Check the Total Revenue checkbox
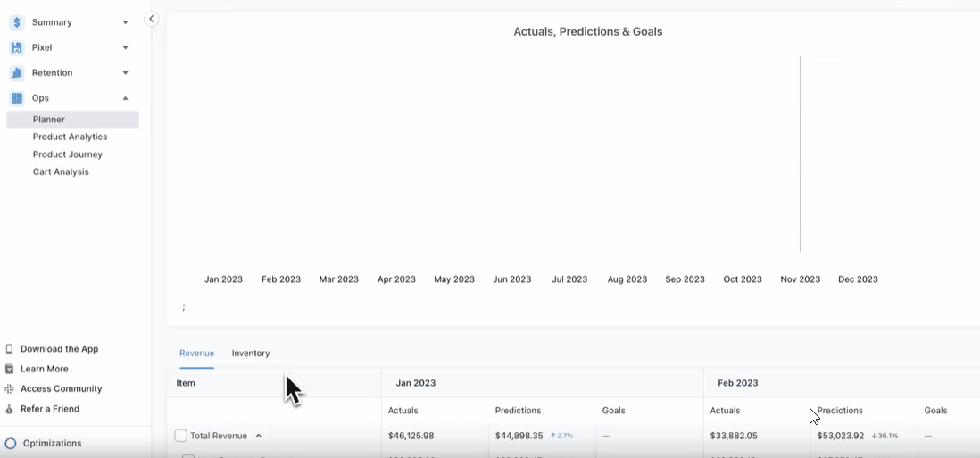The height and width of the screenshot is (458, 980). click(181, 436)
